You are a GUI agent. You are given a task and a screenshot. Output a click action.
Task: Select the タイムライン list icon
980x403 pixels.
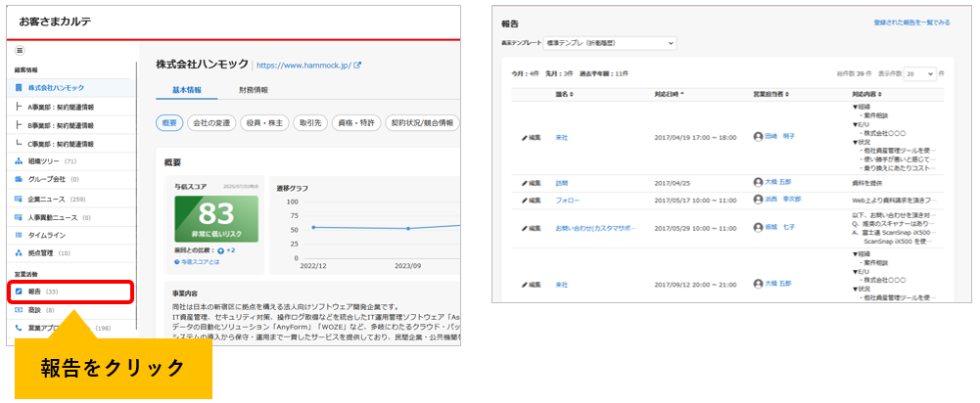click(x=19, y=235)
